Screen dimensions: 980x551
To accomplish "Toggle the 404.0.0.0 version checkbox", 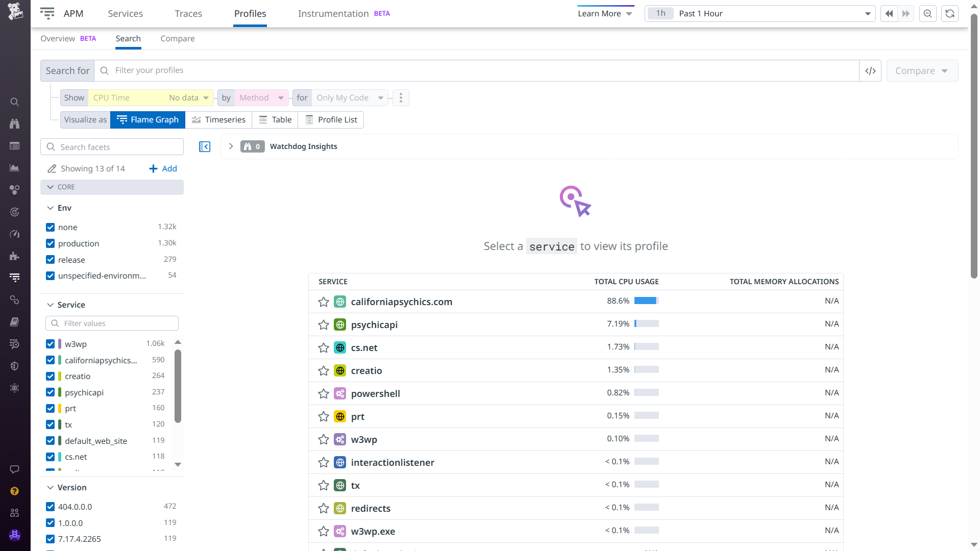I will pos(51,507).
